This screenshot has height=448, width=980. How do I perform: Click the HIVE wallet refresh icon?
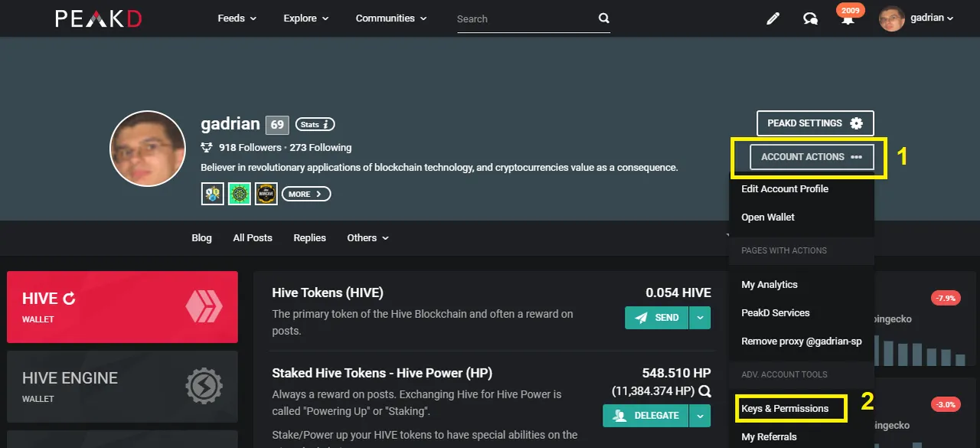pyautogui.click(x=69, y=299)
